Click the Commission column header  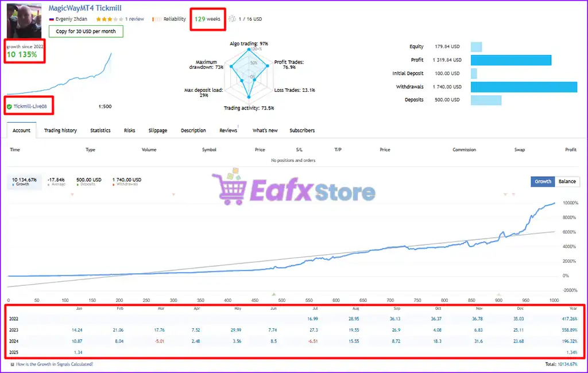[464, 150]
